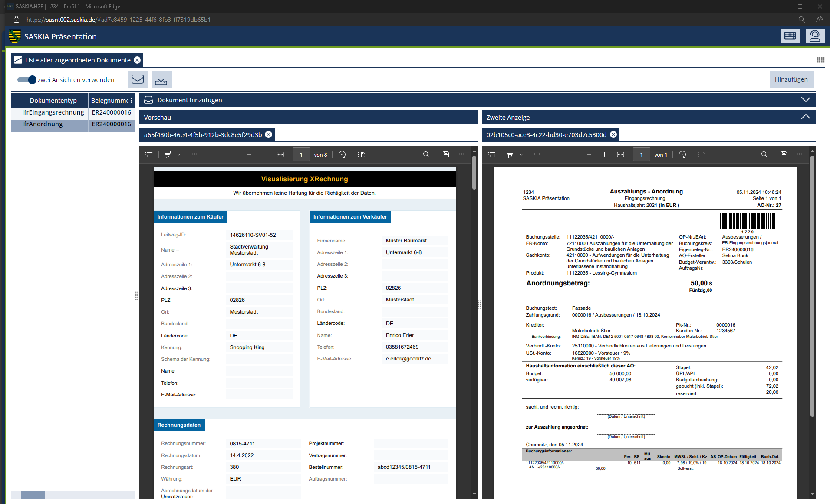Viewport: 830px width, 504px height.
Task: Click the download icon in toolbar
Action: pyautogui.click(x=161, y=79)
